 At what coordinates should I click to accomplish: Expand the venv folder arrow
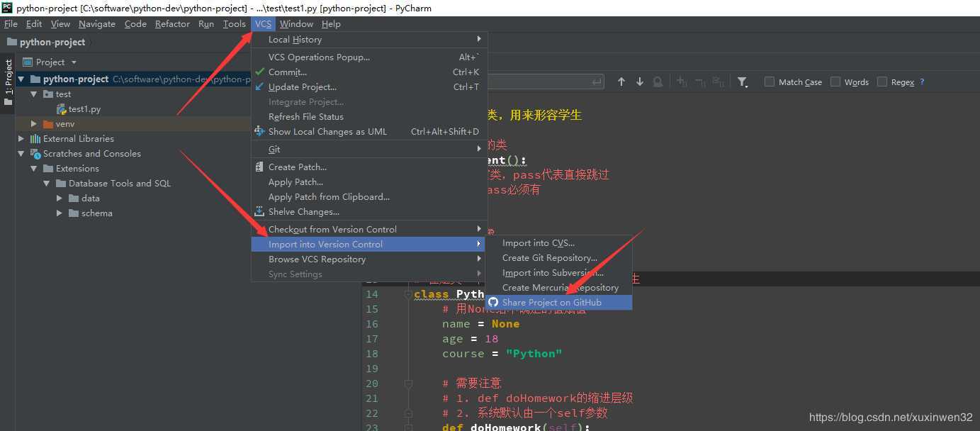[34, 124]
